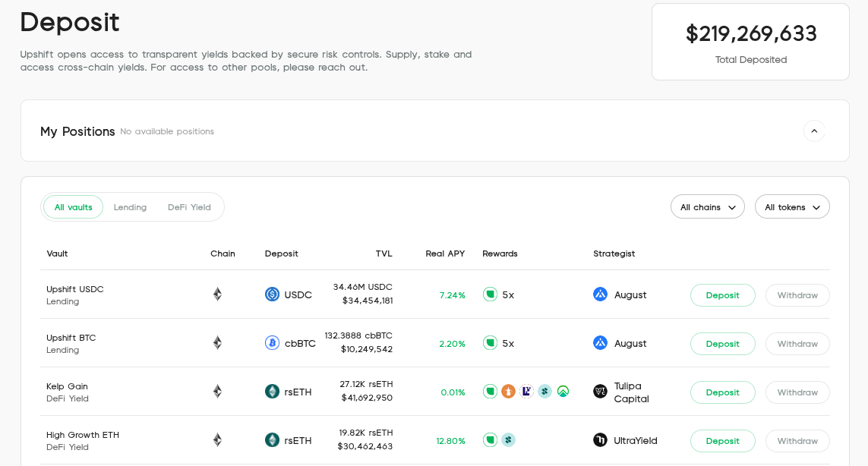Click green arch reward icon in Kelp Gain row
868x466 pixels.
point(563,392)
